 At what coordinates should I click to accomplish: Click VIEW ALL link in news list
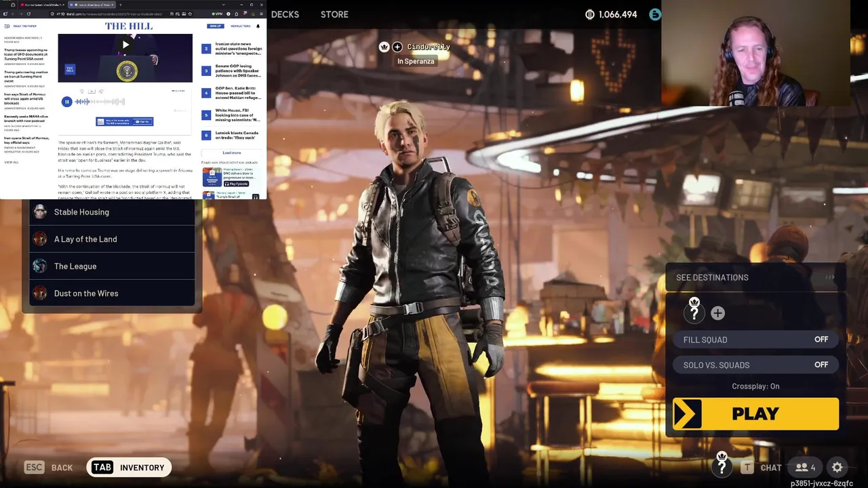(x=11, y=162)
